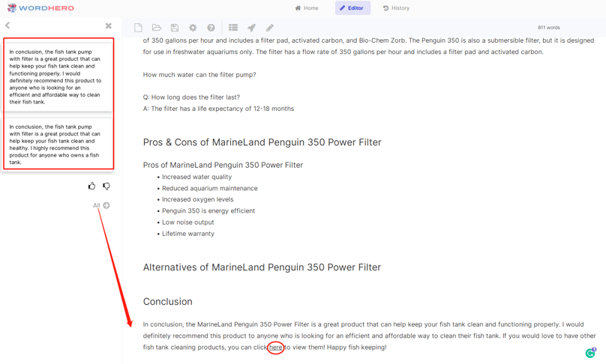Image resolution: width=606 pixels, height=364 pixels.
Task: Open editor settings gear icon
Action: pos(193,28)
